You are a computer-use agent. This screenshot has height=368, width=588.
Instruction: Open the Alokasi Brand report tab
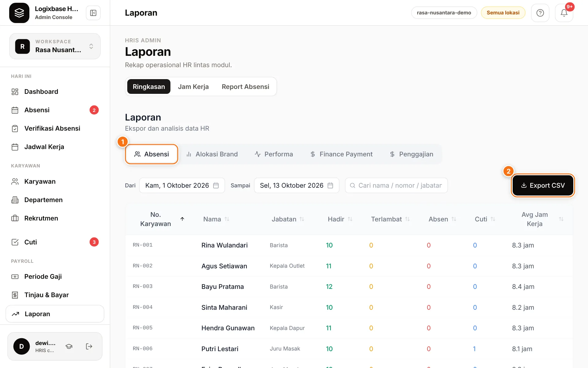coord(212,154)
